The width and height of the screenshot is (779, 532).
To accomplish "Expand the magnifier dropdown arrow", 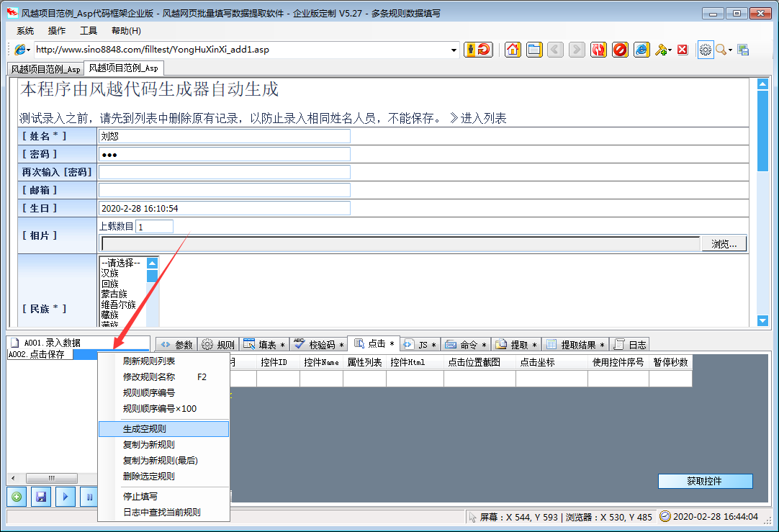I will click(730, 50).
